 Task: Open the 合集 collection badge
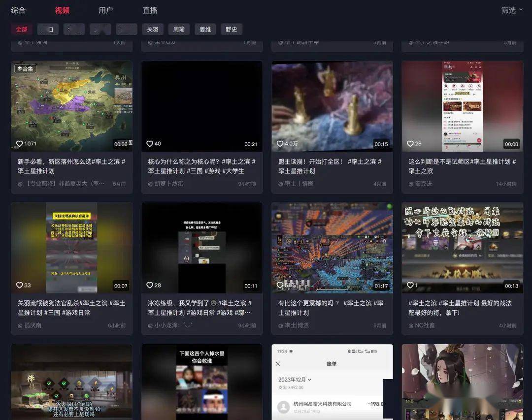coord(26,69)
